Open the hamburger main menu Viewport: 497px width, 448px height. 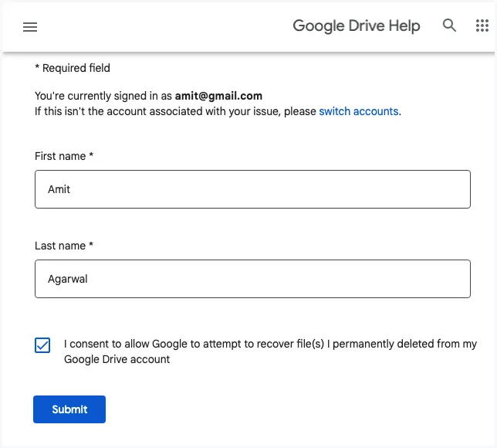click(30, 27)
